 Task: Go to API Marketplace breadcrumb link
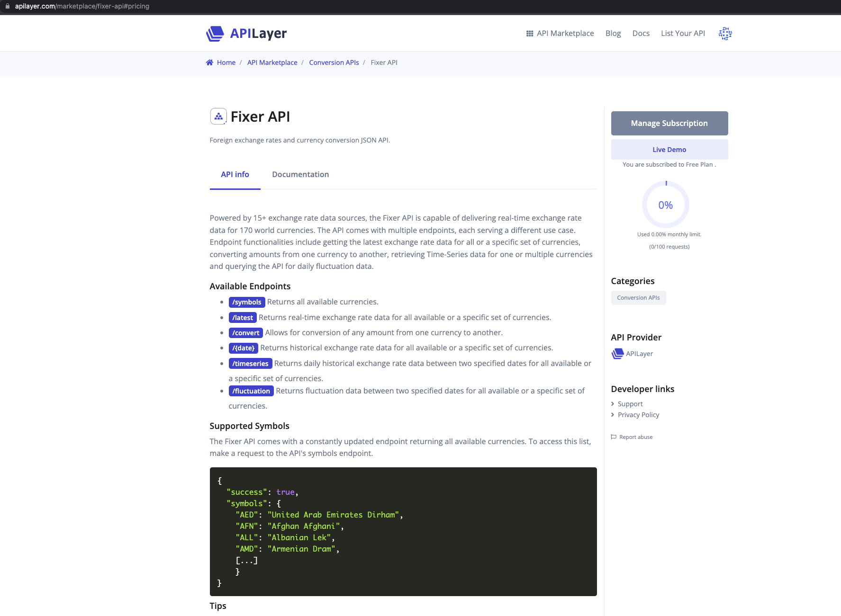272,62
